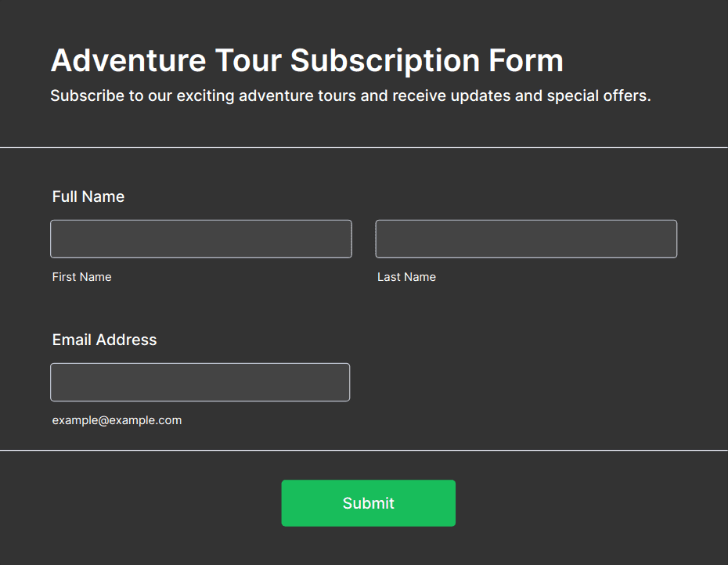Click the Last Name sublabel text
The width and height of the screenshot is (728, 565).
click(x=407, y=277)
